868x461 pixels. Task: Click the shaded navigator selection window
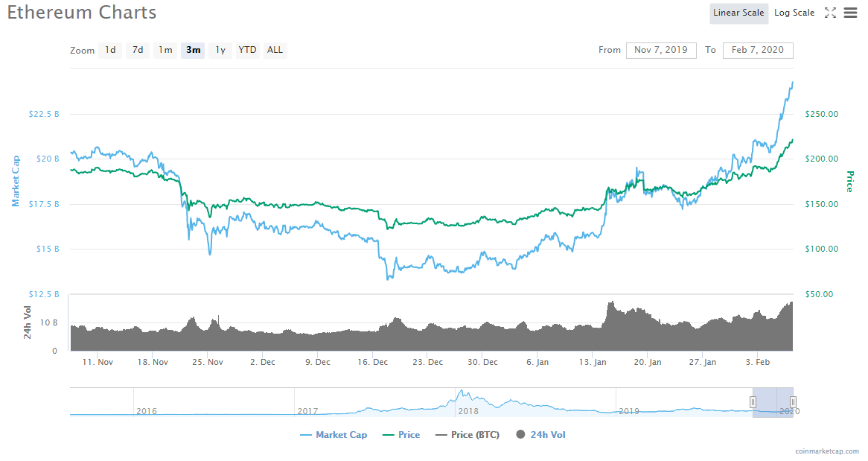773,401
